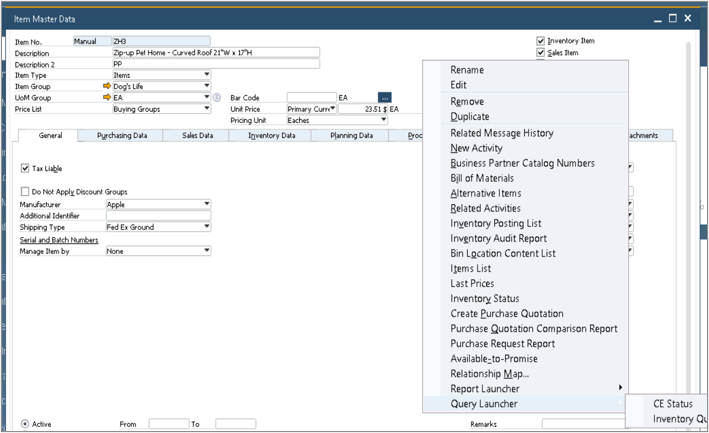The height and width of the screenshot is (433, 709).
Task: Enable Do Not Apply Discount Groups
Action: tap(25, 191)
